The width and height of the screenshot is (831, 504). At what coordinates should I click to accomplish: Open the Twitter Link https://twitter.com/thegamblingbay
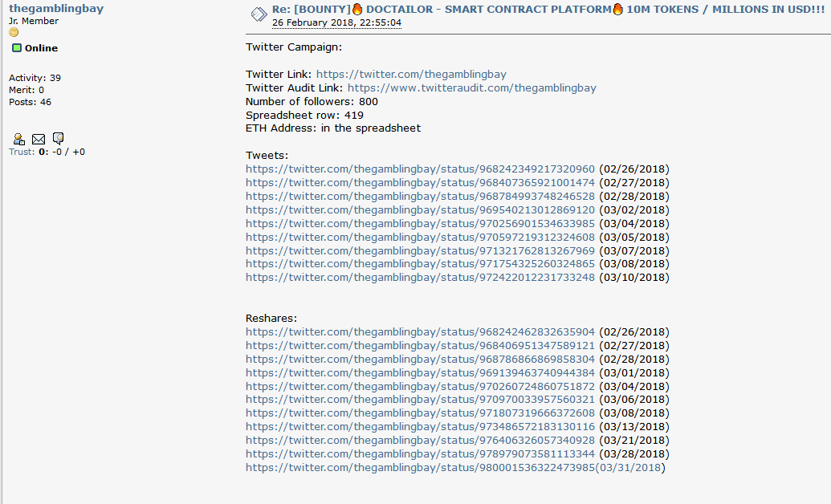click(411, 74)
